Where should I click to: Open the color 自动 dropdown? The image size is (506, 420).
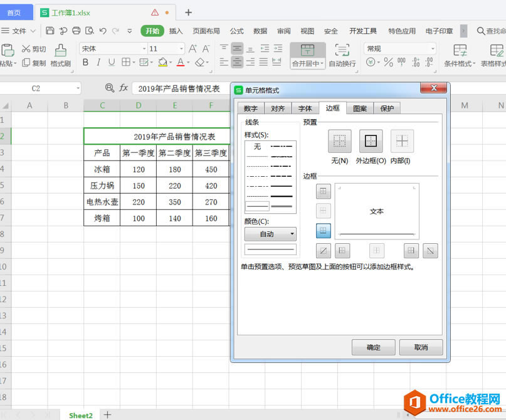[x=270, y=234]
